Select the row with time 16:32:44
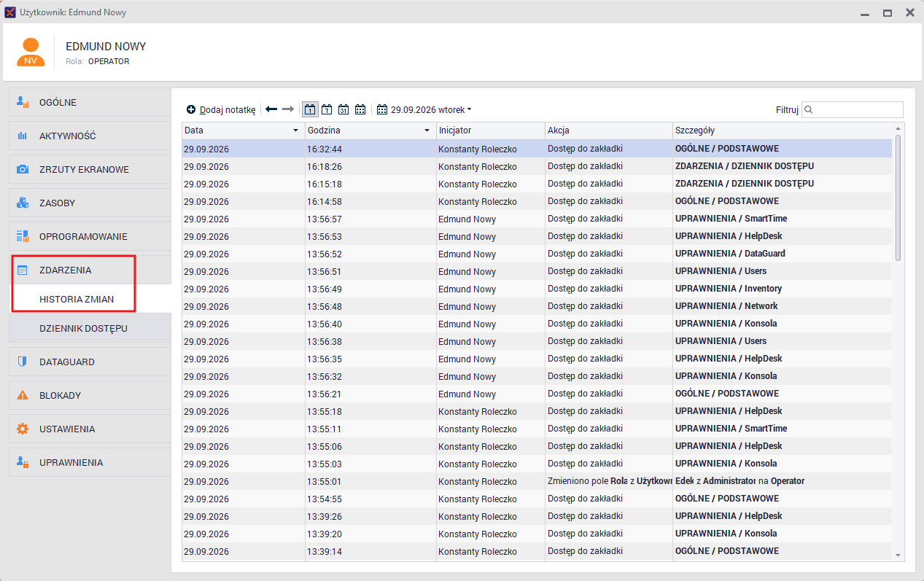The image size is (924, 581). (537, 149)
